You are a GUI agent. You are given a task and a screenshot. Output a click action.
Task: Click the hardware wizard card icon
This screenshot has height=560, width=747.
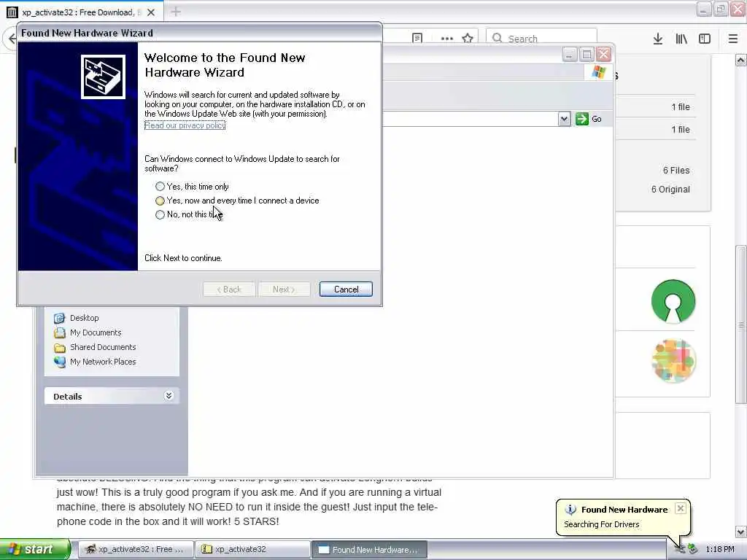tap(103, 77)
